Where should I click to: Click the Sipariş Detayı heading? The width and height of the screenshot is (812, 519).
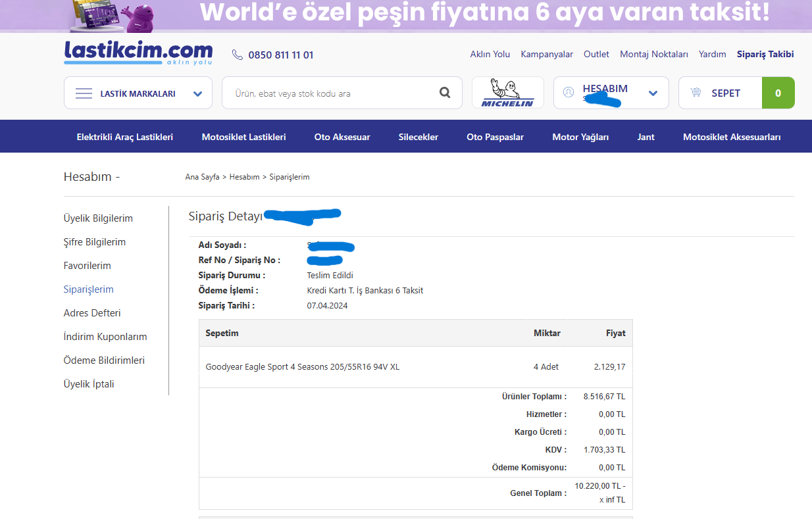tap(225, 216)
